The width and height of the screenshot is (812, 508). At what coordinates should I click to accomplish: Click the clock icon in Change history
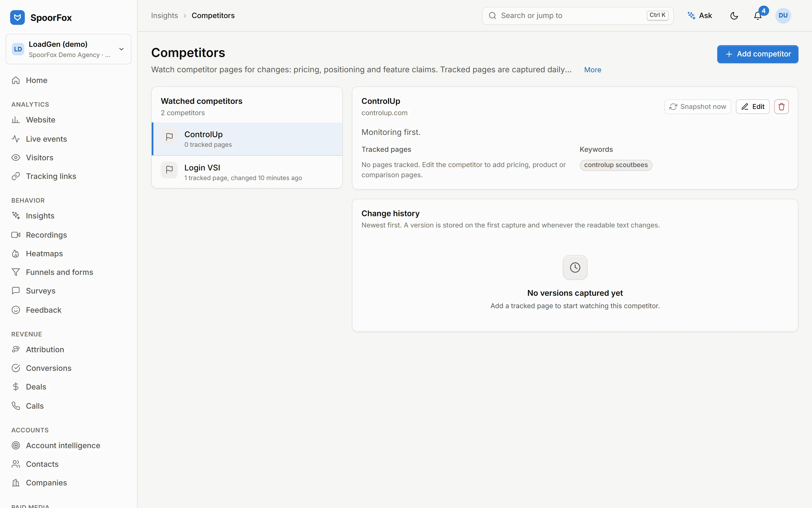575,268
